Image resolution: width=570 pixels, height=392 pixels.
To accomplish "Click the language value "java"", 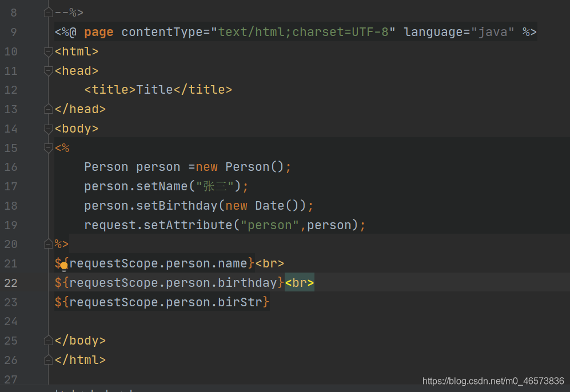I will pos(493,32).
